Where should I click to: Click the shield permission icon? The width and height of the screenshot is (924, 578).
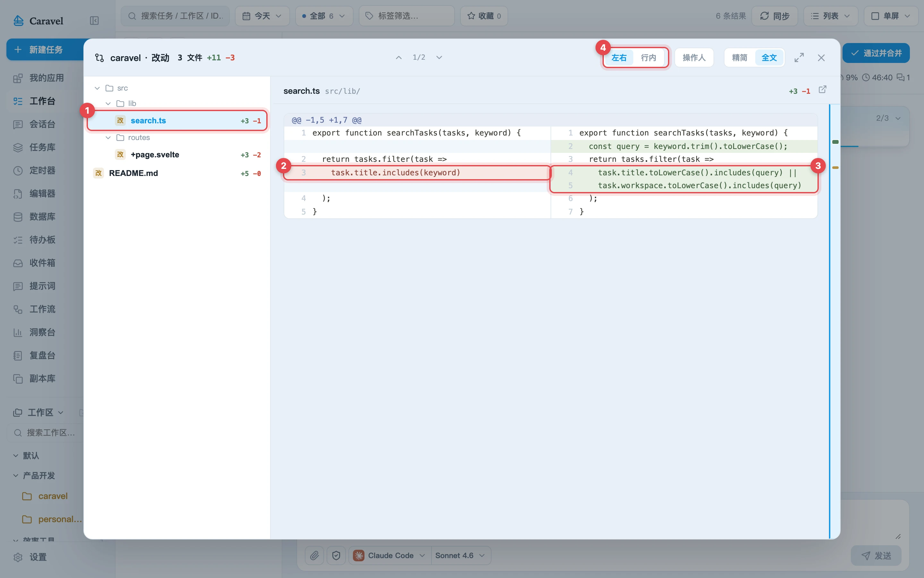coord(336,556)
